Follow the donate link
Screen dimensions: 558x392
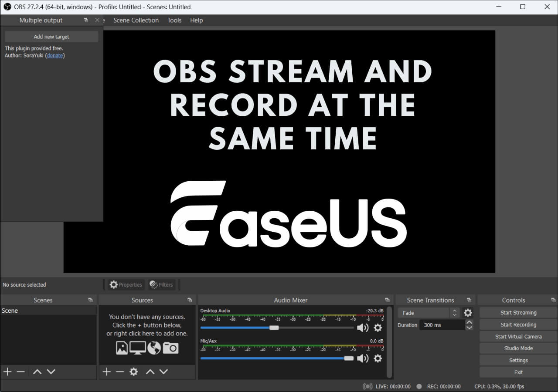[x=55, y=55]
